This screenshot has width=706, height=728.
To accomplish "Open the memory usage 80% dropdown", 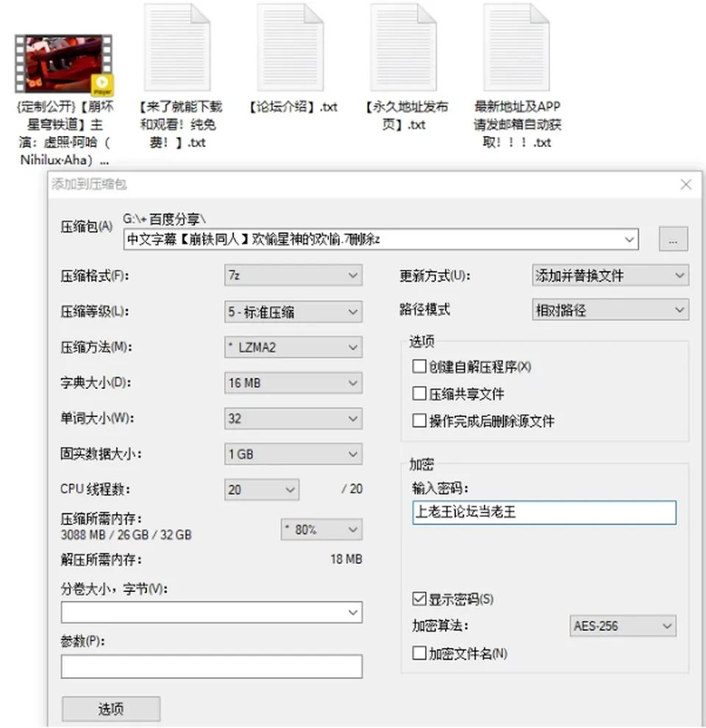I will [x=321, y=529].
